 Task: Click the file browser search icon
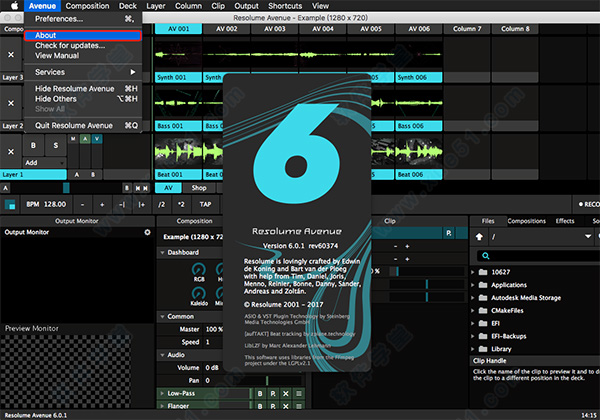click(x=486, y=256)
